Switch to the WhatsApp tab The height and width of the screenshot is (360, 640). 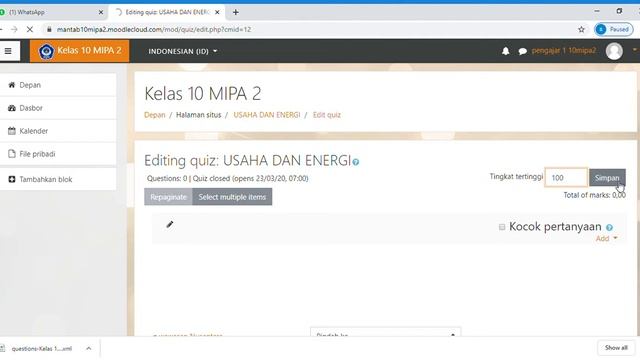tap(49, 12)
